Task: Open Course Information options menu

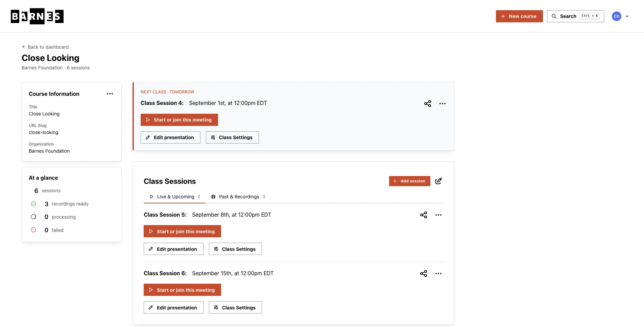Action: (x=110, y=94)
